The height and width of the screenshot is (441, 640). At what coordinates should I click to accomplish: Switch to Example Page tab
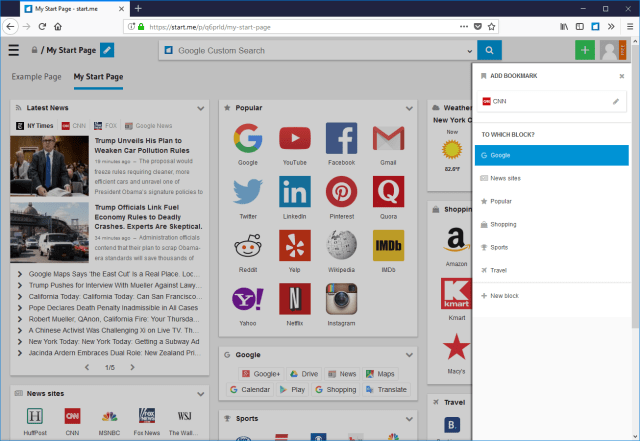(x=36, y=77)
